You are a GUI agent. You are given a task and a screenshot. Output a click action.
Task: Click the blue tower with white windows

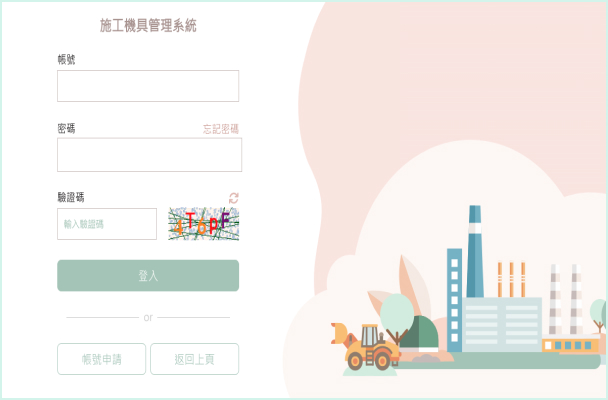(454, 300)
